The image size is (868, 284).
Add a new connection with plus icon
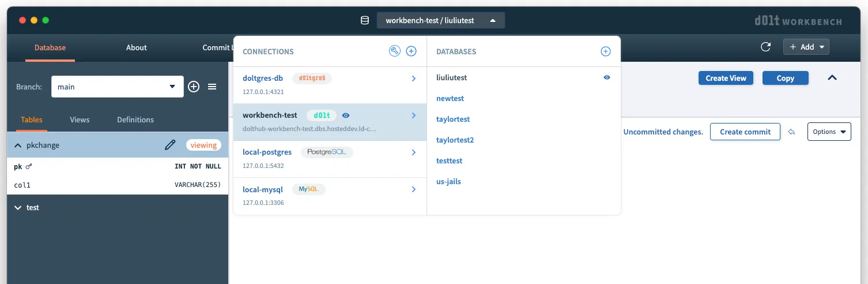(412, 51)
